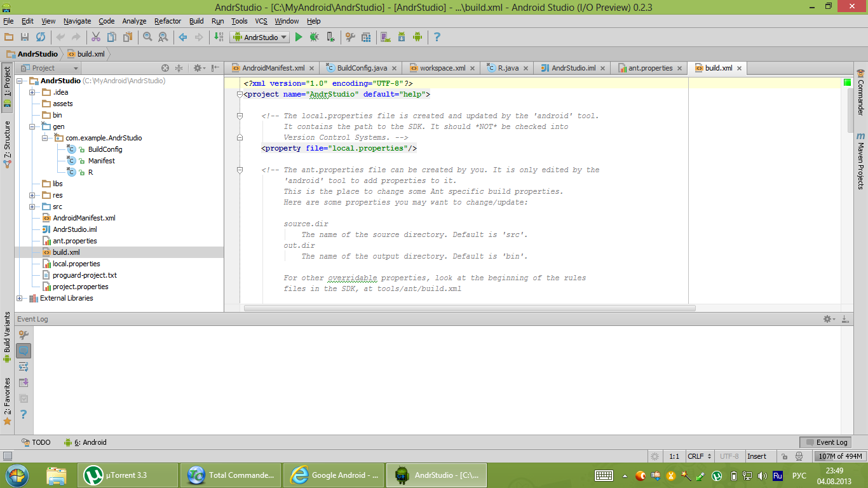Click the Save All toolbar icon

[x=25, y=37]
